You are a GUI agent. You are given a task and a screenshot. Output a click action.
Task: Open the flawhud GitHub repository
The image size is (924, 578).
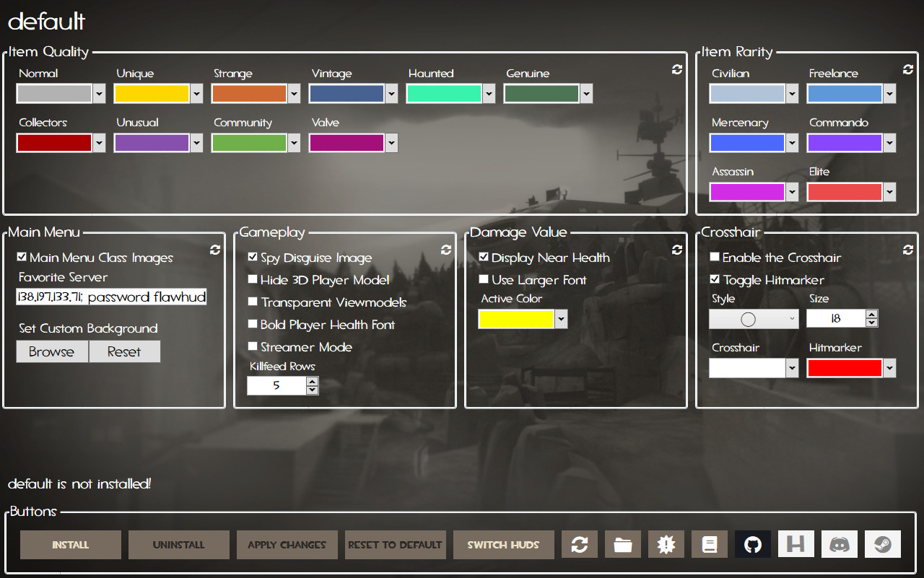point(752,544)
